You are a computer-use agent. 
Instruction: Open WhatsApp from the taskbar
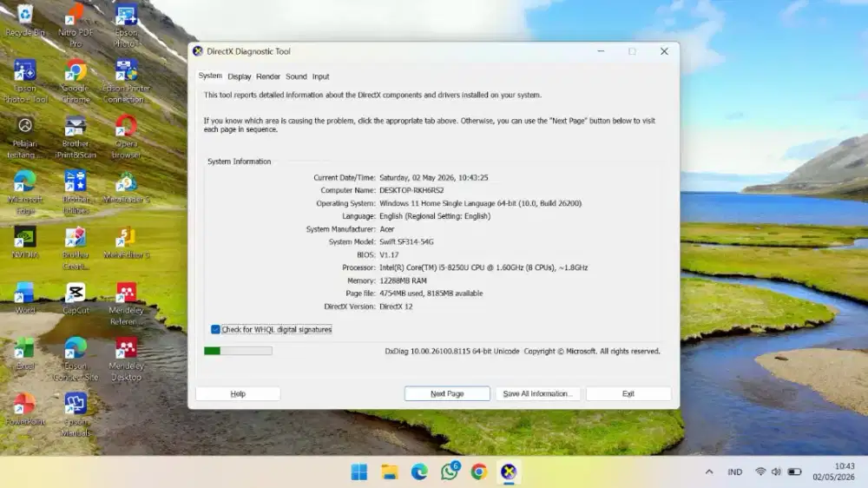click(450, 472)
